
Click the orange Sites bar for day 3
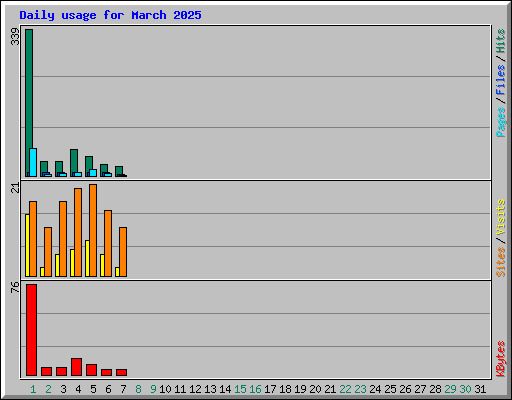(x=63, y=239)
